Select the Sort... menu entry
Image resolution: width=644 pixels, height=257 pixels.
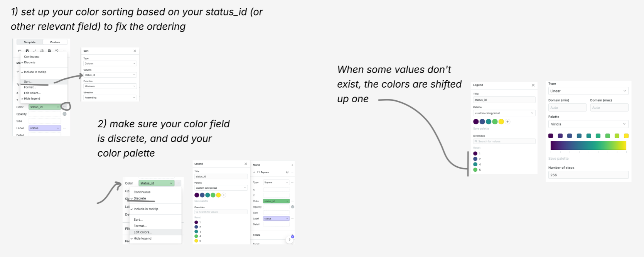28,82
